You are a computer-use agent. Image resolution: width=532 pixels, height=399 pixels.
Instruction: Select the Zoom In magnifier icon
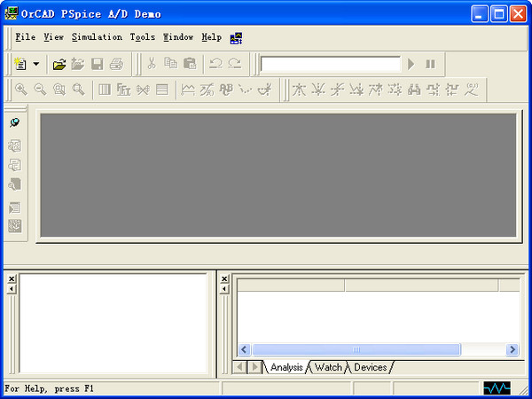point(21,89)
